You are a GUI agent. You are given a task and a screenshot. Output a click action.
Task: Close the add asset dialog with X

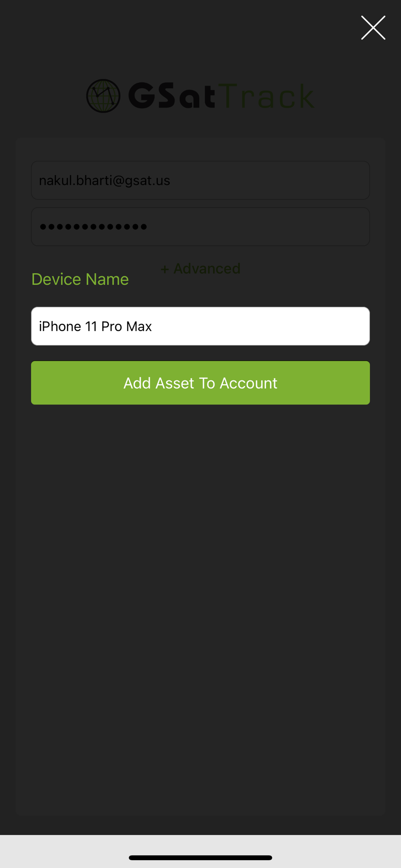[373, 28]
